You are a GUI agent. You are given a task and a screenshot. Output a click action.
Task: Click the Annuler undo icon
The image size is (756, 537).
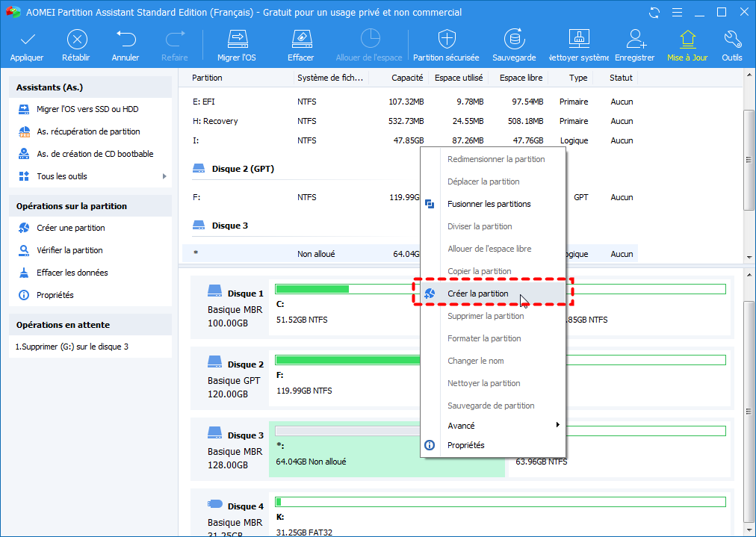pyautogui.click(x=126, y=40)
